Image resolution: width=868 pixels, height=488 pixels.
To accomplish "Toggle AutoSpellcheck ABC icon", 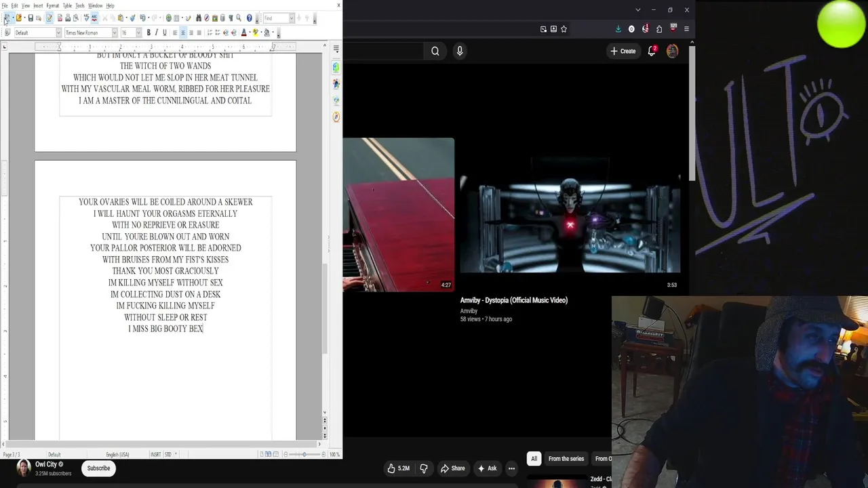I will click(94, 18).
